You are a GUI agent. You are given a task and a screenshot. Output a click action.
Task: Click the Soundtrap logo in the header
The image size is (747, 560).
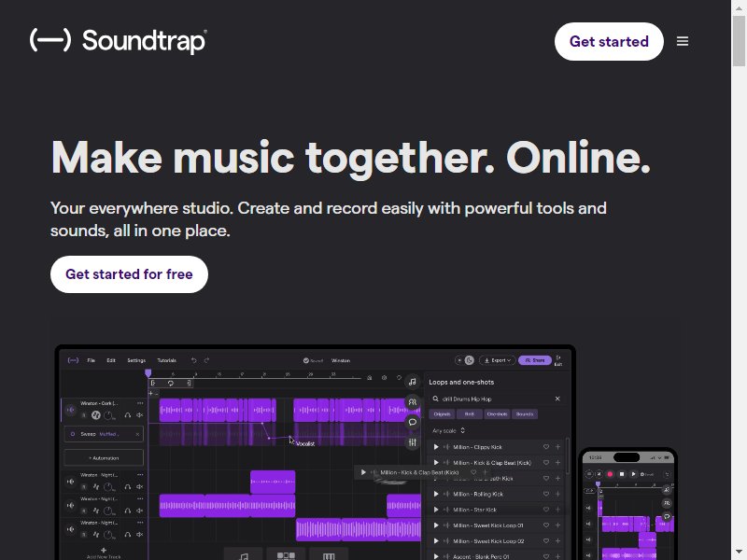pyautogui.click(x=119, y=41)
